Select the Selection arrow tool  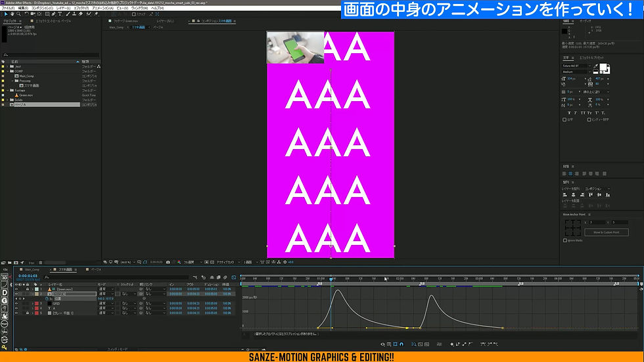6,14
